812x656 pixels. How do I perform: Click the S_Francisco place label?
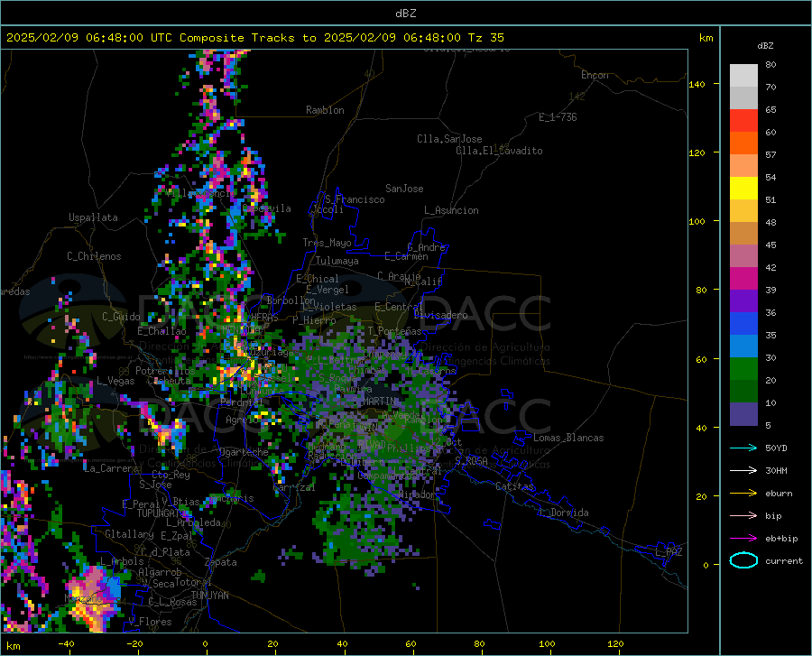[x=355, y=199]
